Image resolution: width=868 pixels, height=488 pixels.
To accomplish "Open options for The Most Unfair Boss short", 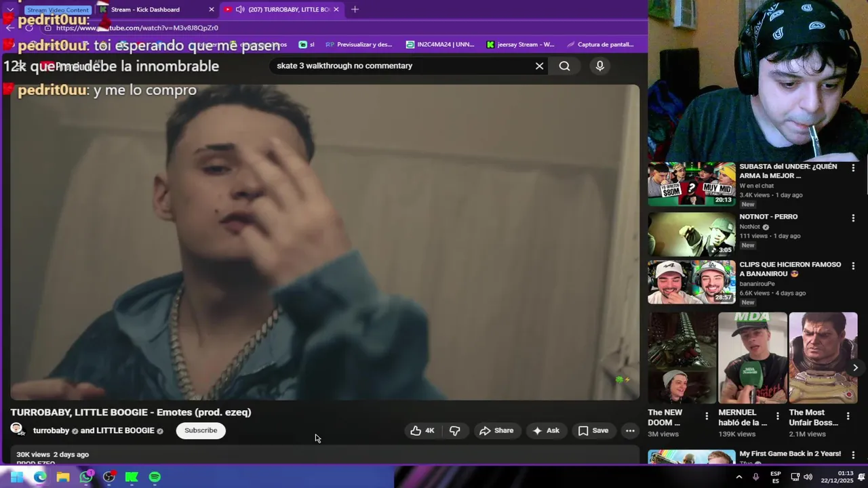I will pyautogui.click(x=848, y=416).
